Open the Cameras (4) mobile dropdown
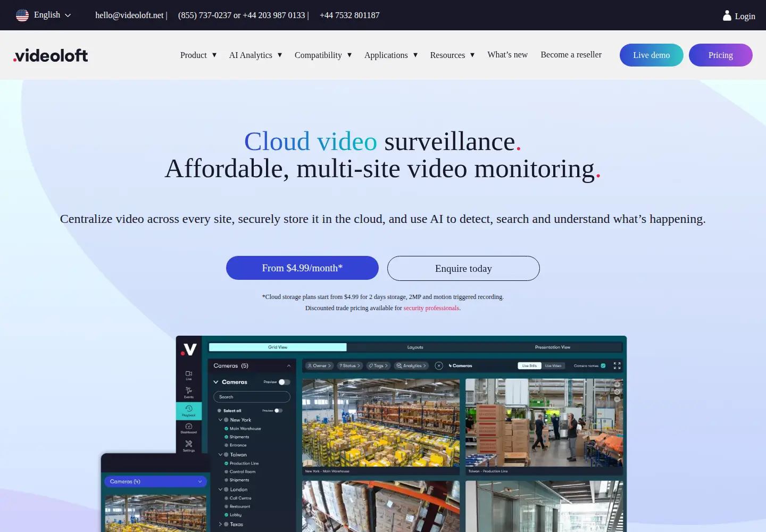This screenshot has height=532, width=766. tap(155, 481)
